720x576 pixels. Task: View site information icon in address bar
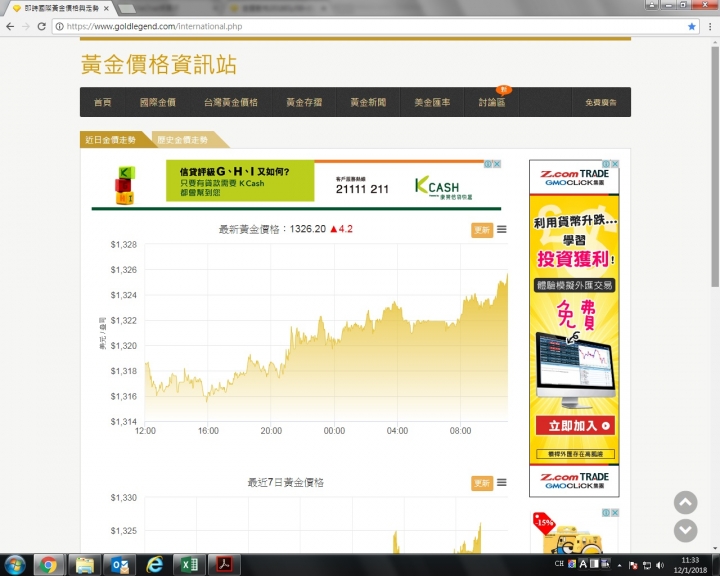59,27
